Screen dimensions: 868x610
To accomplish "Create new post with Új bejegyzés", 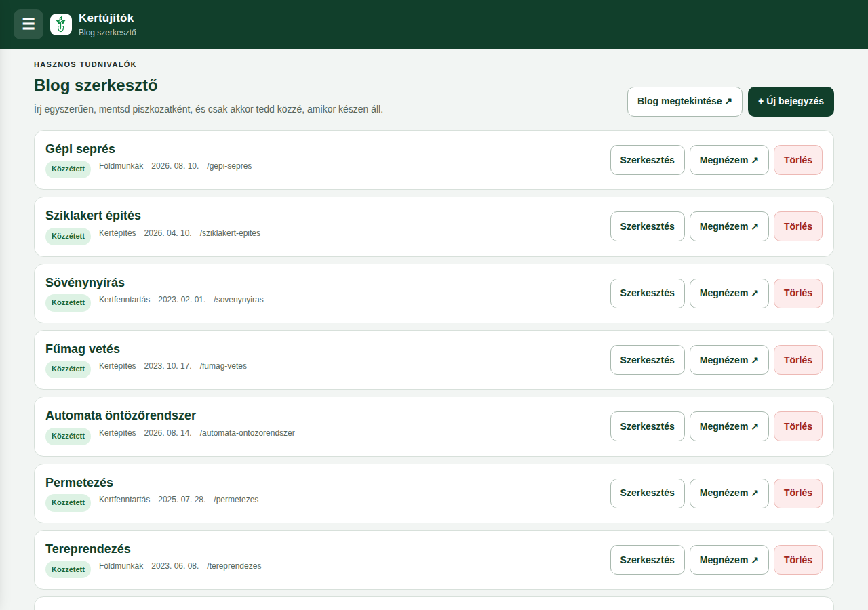I will pyautogui.click(x=791, y=102).
